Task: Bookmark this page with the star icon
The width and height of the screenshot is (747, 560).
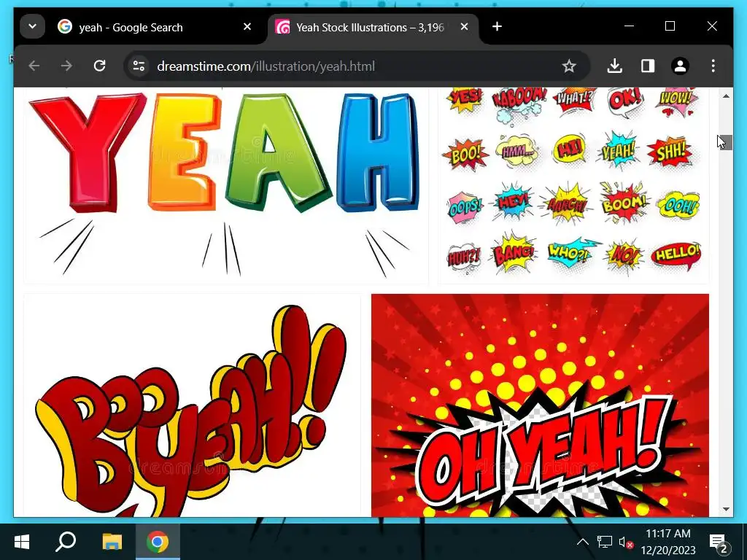Action: [x=569, y=66]
